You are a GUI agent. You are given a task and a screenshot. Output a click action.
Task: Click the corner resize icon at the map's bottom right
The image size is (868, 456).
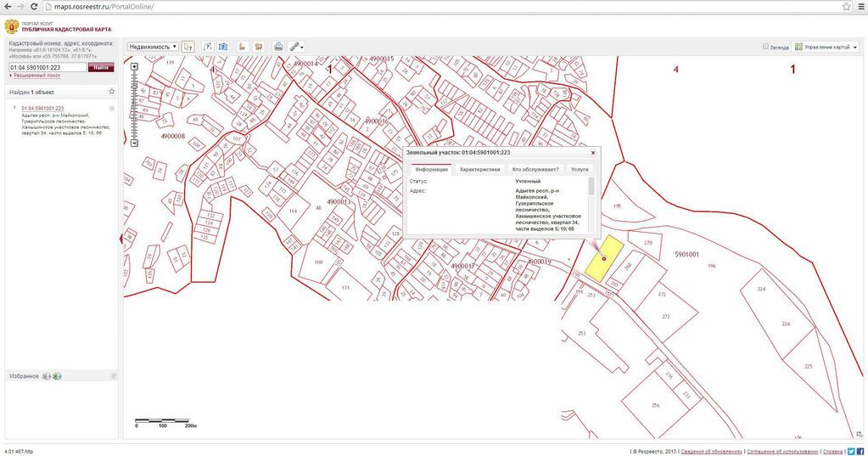(859, 435)
